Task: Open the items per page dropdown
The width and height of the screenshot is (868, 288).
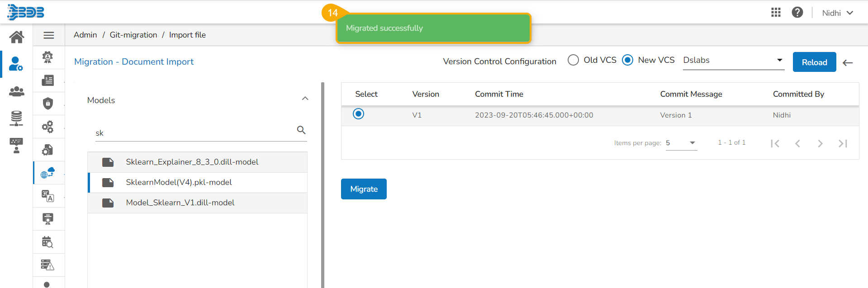Action: pos(681,143)
